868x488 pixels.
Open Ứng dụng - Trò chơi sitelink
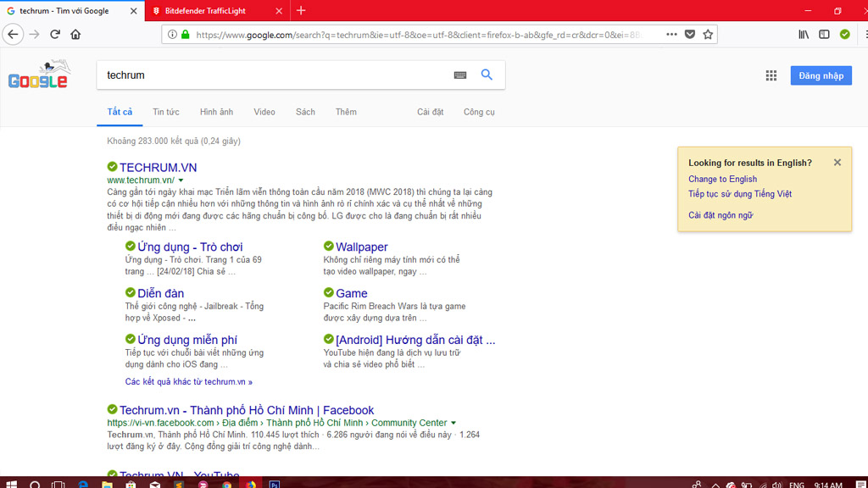190,247
